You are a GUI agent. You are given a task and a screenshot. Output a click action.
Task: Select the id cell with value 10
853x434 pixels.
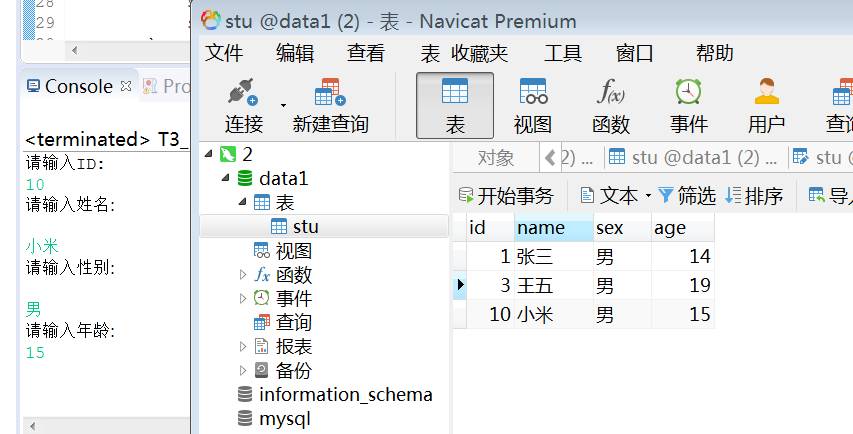click(490, 314)
